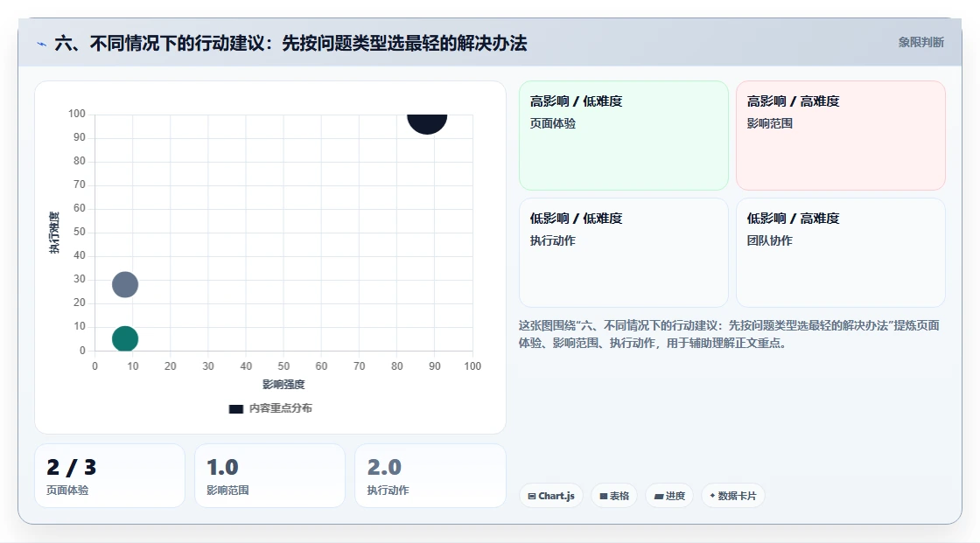Click the gray-blue bubble near value 30

(x=125, y=284)
